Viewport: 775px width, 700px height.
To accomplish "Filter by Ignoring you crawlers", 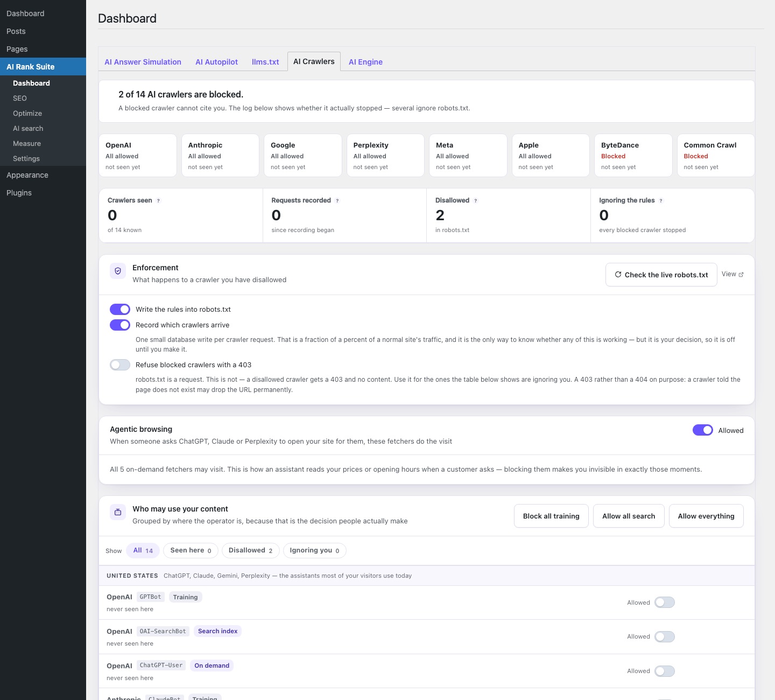I will [x=314, y=550].
